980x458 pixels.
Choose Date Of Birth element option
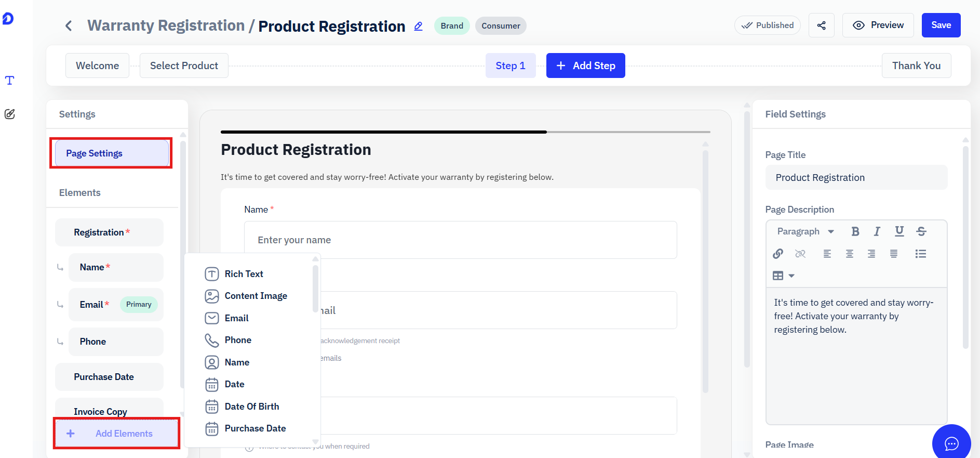[x=251, y=407]
